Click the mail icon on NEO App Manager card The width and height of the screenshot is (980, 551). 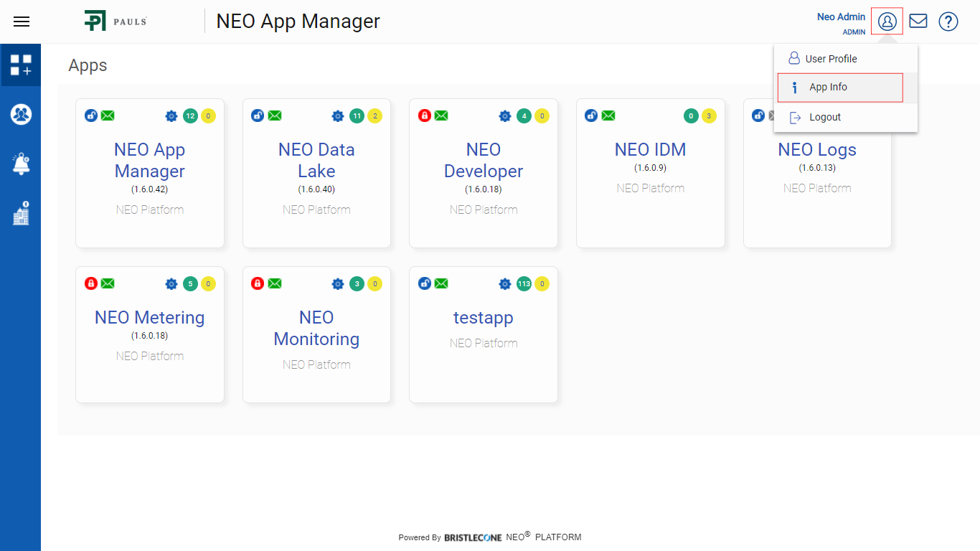point(108,116)
